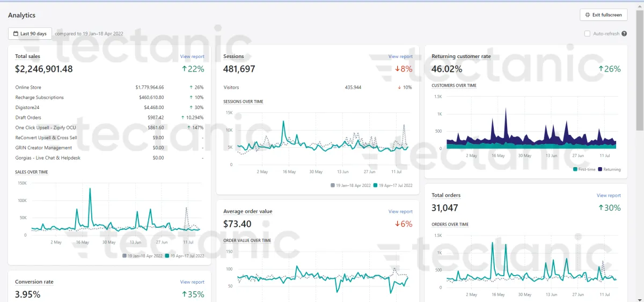Open View report for Average order value
The width and height of the screenshot is (644, 302).
400,212
